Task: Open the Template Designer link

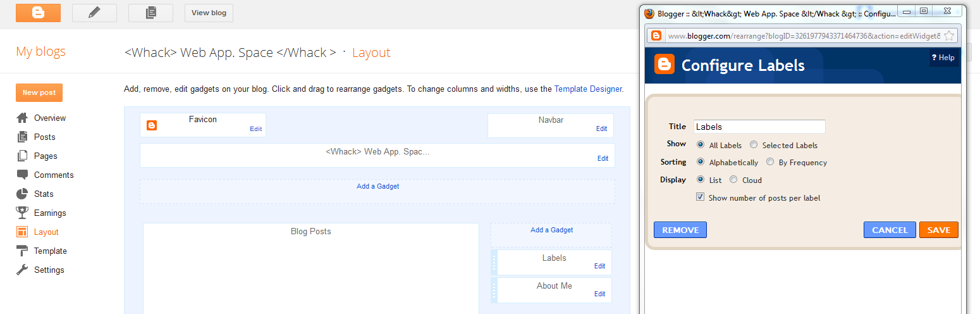Action: click(588, 89)
